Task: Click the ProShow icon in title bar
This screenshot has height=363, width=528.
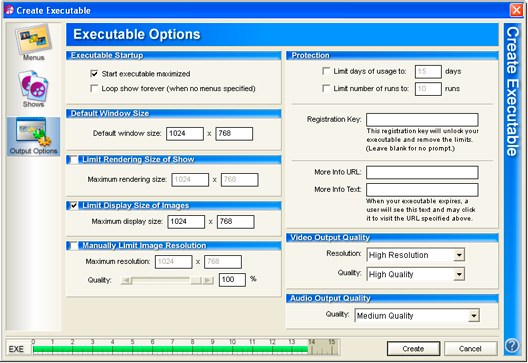Action: (x=9, y=10)
